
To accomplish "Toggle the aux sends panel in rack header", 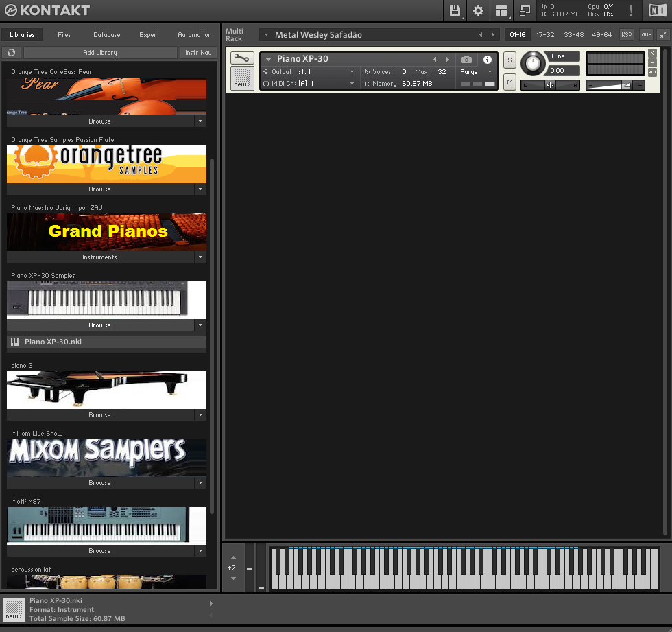I will click(x=647, y=35).
